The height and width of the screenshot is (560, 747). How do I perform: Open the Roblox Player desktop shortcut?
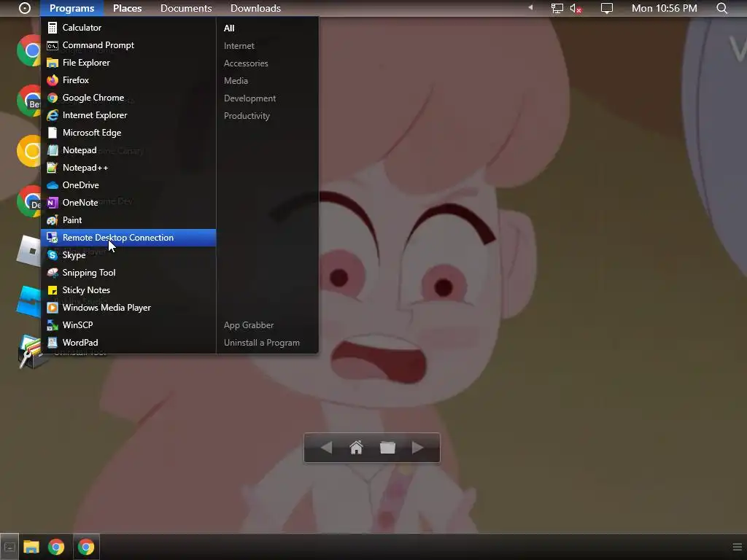29,251
